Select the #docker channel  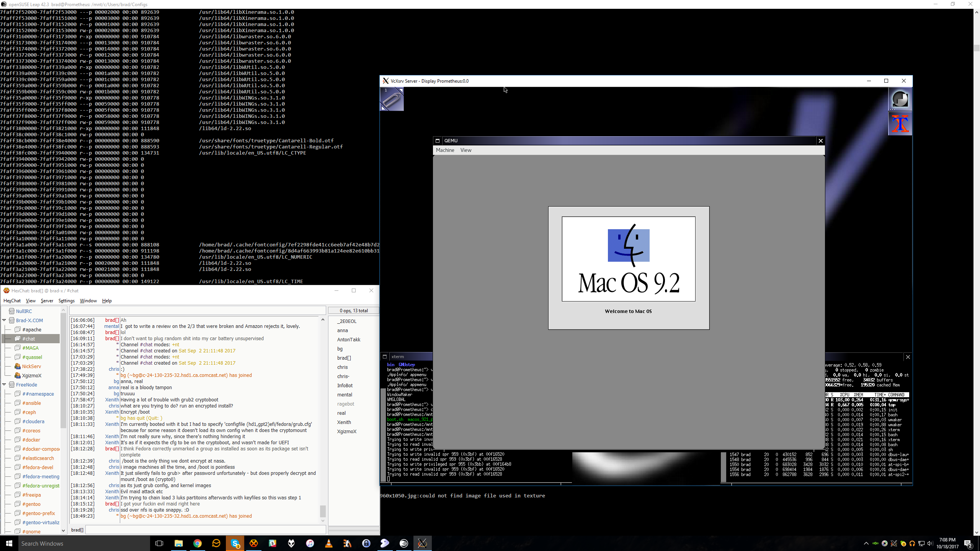tap(31, 440)
